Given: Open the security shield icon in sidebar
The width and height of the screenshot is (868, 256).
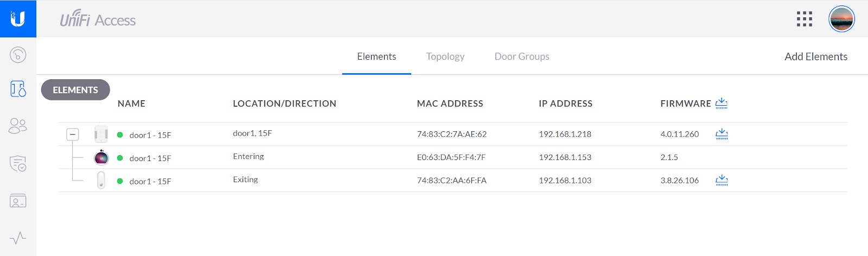Looking at the screenshot, I should point(18,163).
